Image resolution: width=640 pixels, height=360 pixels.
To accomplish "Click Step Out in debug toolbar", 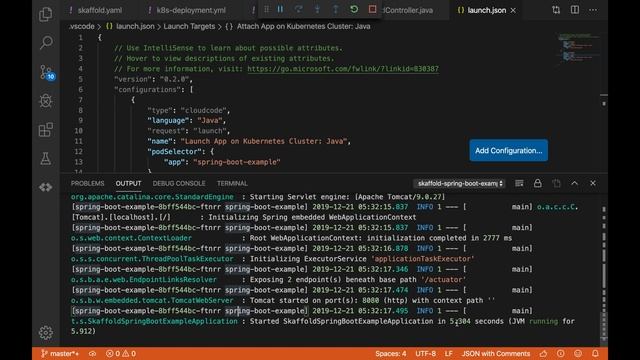I will [x=335, y=9].
